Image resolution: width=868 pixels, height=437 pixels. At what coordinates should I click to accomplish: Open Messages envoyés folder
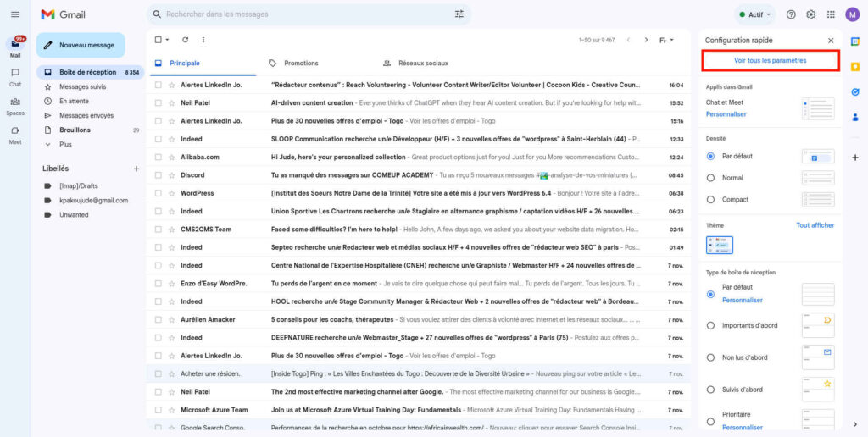(x=86, y=116)
